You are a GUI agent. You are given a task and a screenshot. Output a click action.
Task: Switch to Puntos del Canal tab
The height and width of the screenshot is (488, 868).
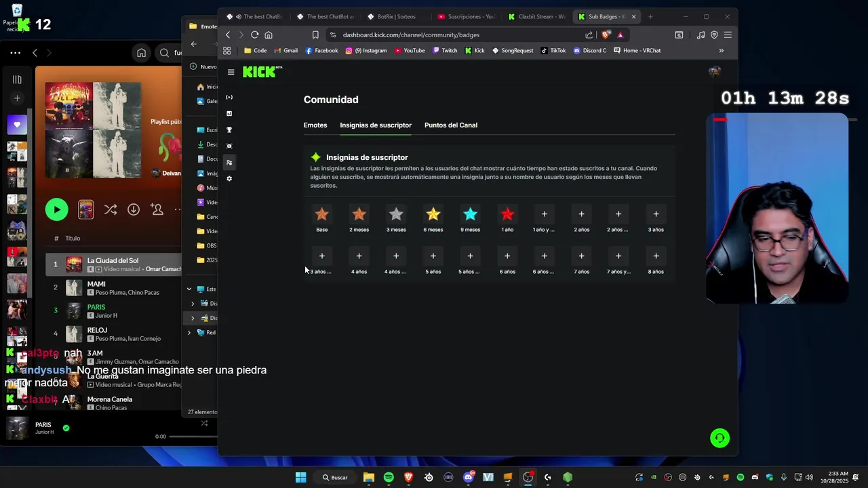coord(451,125)
